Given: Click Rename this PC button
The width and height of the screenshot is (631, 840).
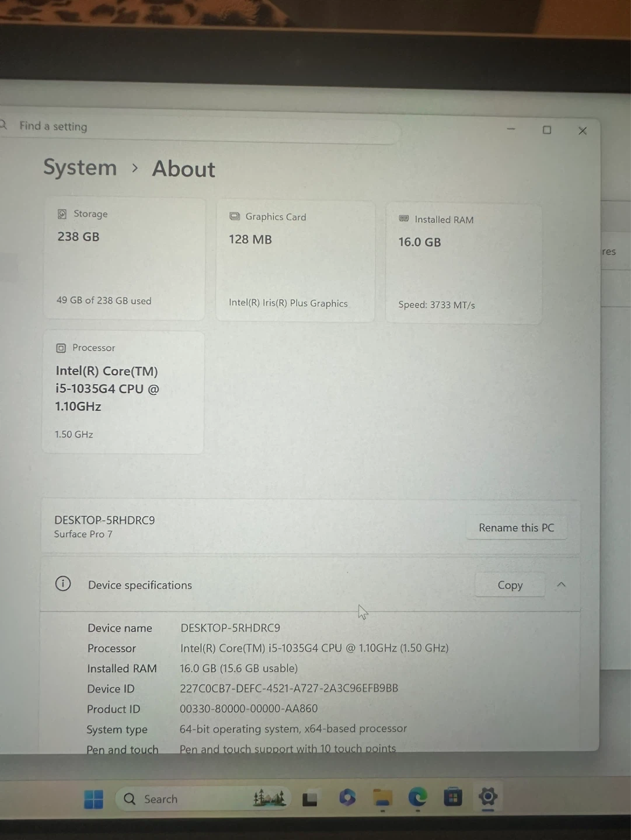Looking at the screenshot, I should (517, 527).
